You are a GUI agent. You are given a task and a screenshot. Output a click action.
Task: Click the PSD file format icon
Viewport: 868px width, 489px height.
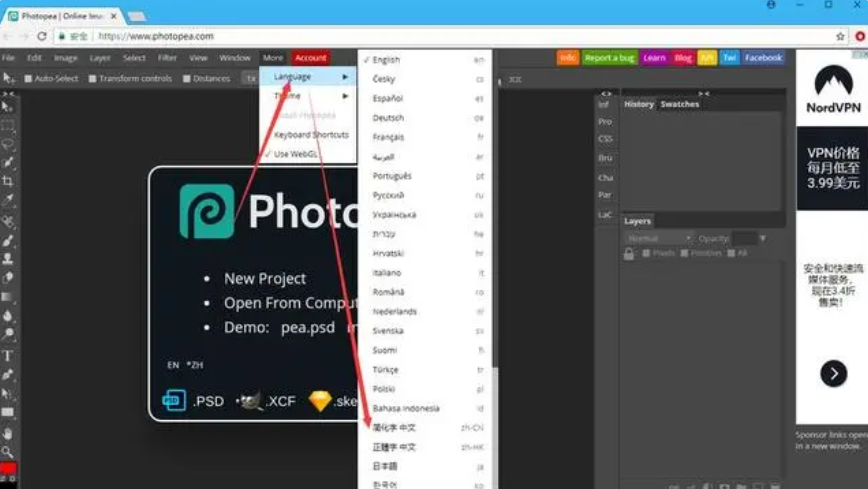[173, 400]
